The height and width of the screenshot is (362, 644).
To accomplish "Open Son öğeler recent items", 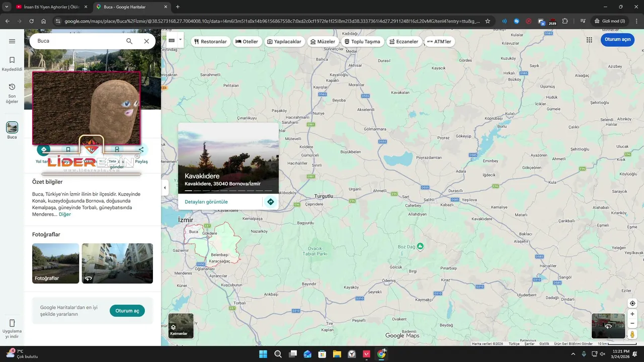I will pos(12,94).
